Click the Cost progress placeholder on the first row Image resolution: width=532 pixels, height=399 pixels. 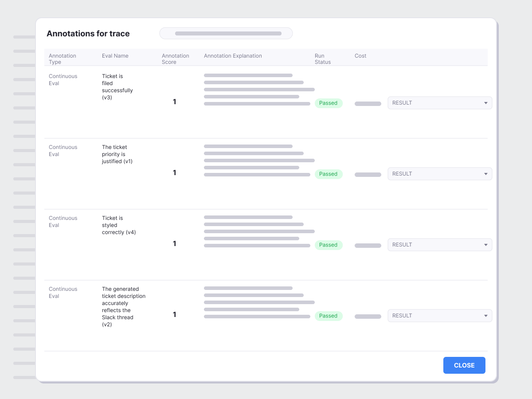click(368, 103)
